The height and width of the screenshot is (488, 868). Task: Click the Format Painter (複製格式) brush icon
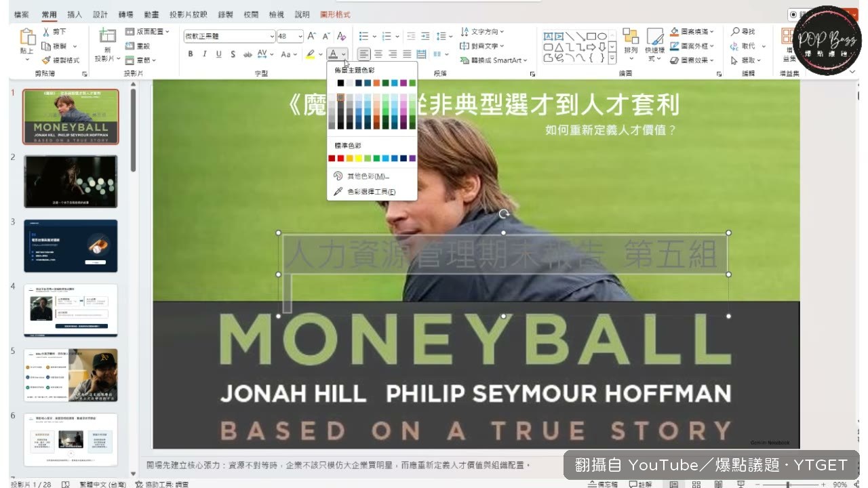(x=46, y=60)
